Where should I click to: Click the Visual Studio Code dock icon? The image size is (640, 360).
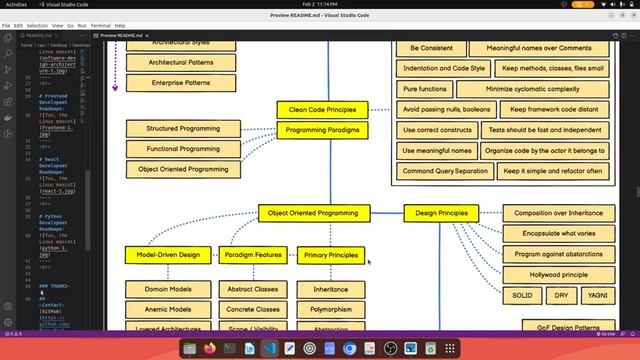tap(269, 349)
